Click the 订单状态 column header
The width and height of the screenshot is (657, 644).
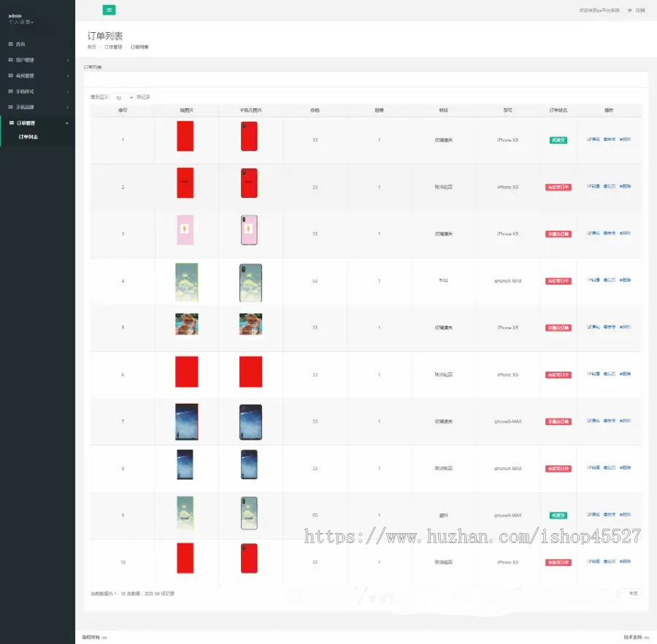pos(558,110)
